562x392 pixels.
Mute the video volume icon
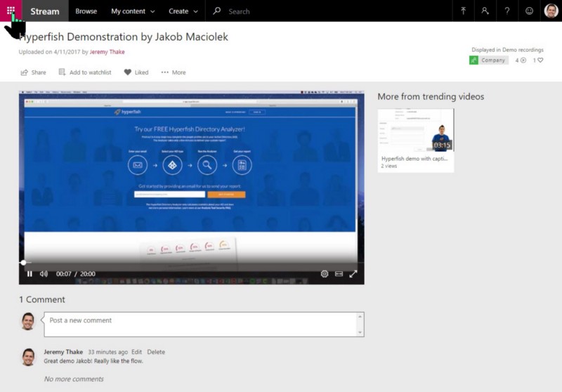tap(44, 274)
